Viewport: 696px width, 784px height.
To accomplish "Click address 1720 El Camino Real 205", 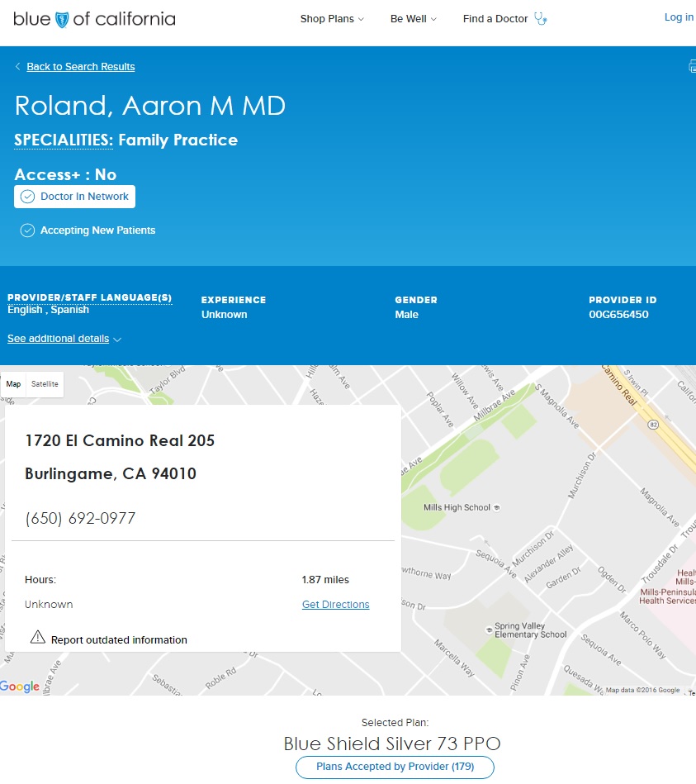I will 120,440.
